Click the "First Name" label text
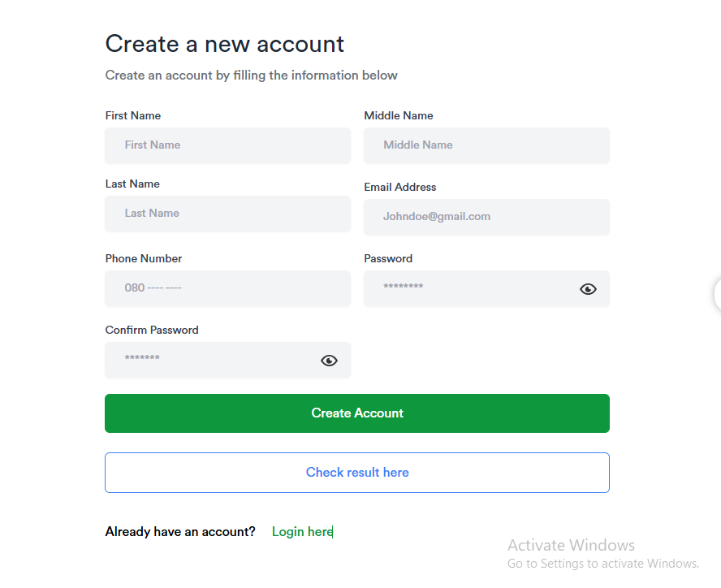 [x=133, y=116]
